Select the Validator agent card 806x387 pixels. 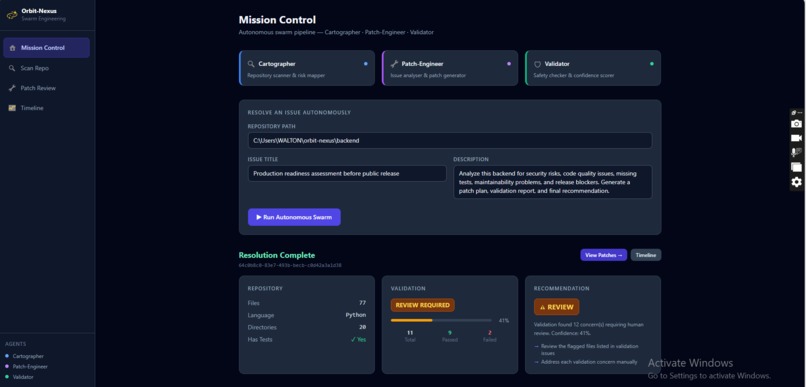pyautogui.click(x=593, y=68)
